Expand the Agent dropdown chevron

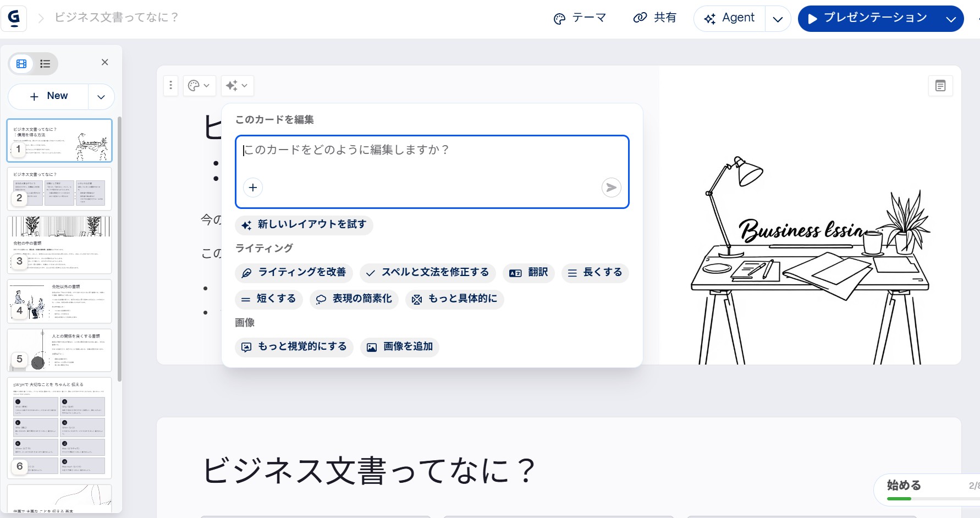click(778, 19)
